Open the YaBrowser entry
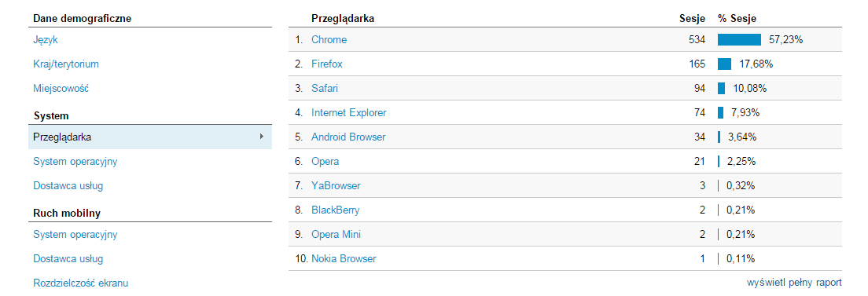This screenshot has height=296, width=868. (336, 186)
